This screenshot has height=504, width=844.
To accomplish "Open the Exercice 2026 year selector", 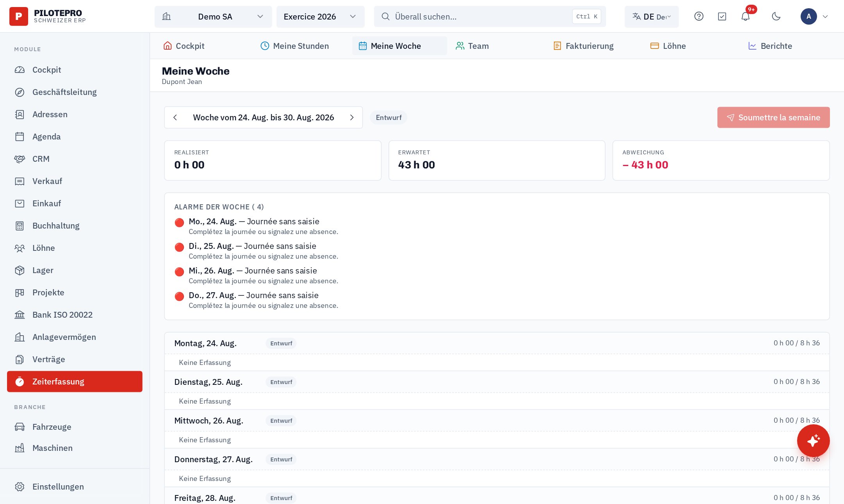I will click(320, 16).
